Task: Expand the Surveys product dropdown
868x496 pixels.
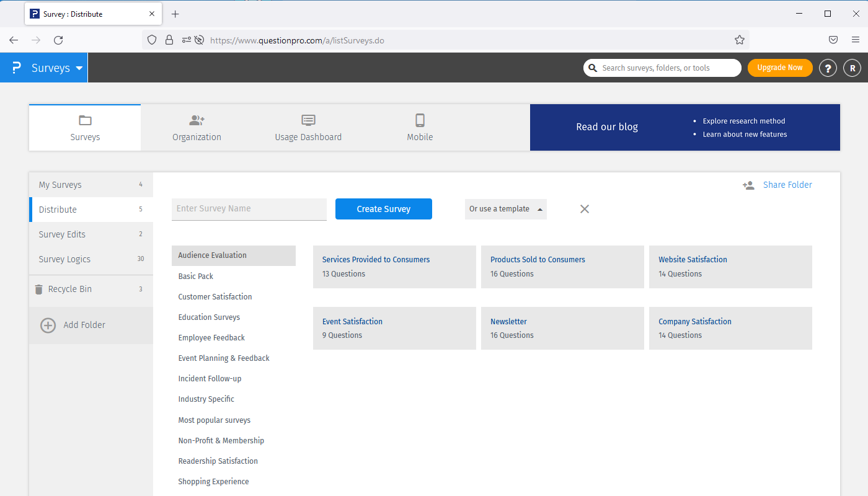Action: [79, 68]
